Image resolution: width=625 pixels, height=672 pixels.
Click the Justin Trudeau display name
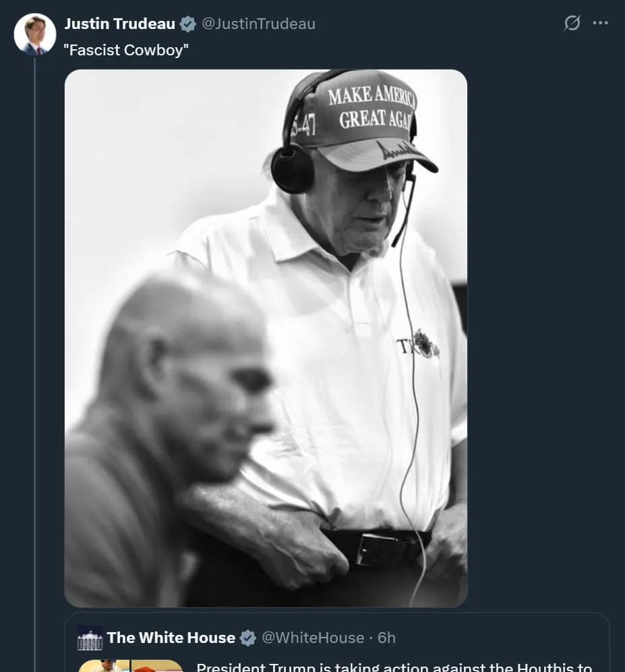click(119, 24)
